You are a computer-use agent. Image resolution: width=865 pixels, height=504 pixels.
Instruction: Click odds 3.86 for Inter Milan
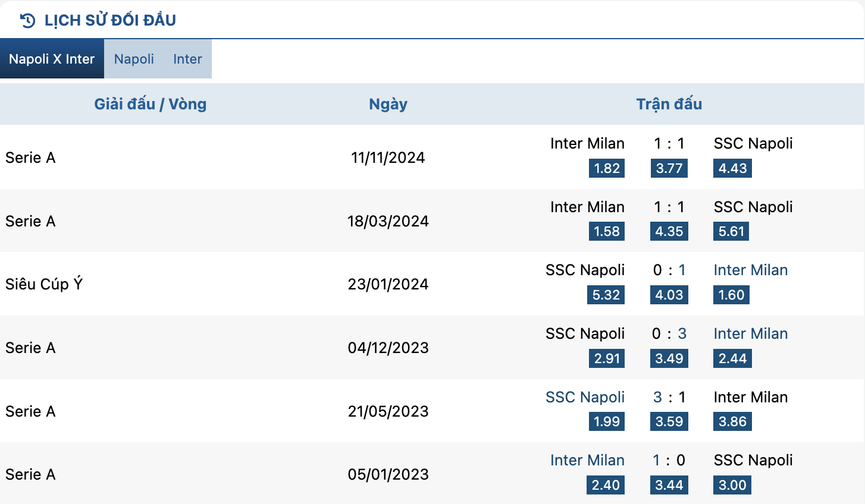(732, 421)
